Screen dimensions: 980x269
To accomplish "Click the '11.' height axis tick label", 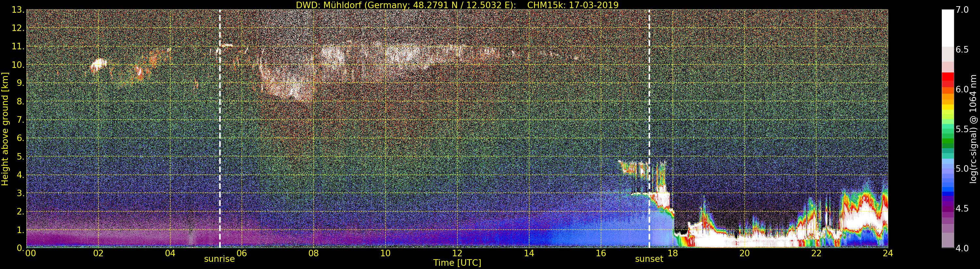I will 18,46.
